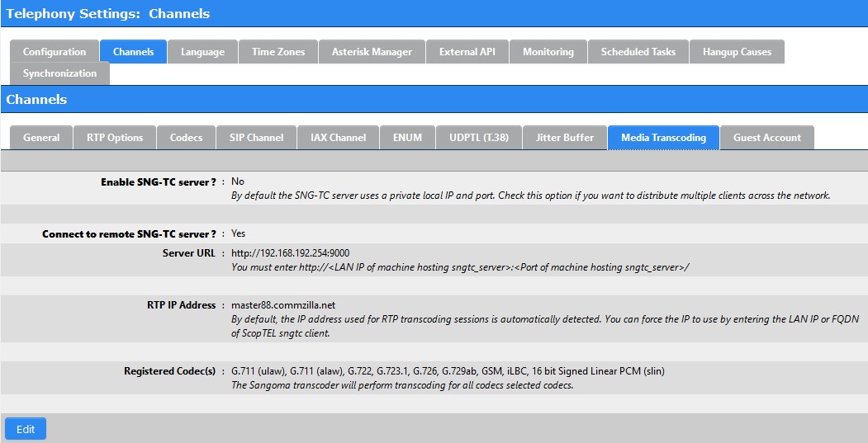Click the 'No' value for Enable SNG-TC server

tap(238, 181)
